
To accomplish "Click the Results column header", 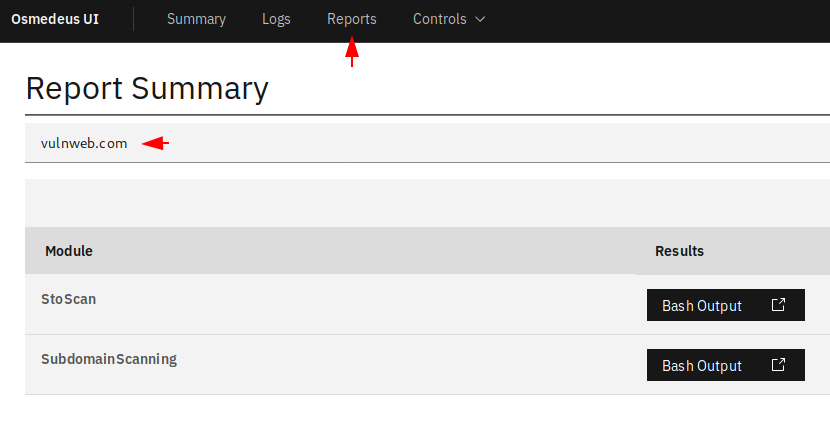I will pyautogui.click(x=679, y=251).
